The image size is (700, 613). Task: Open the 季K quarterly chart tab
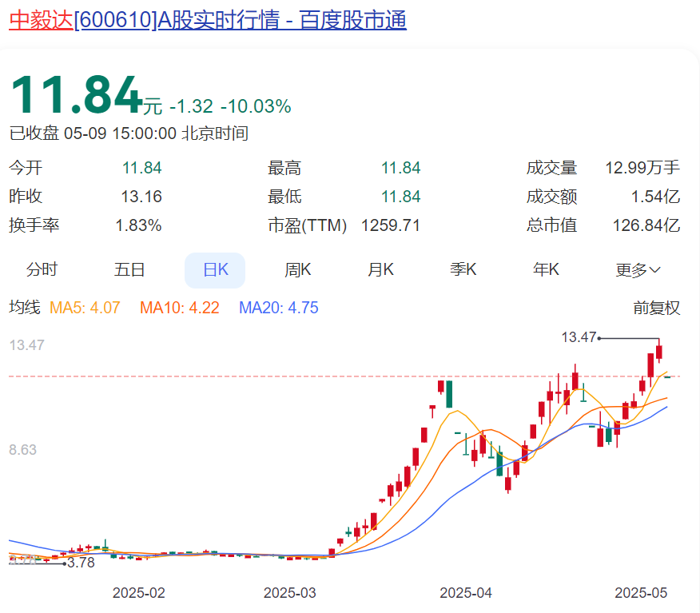click(x=463, y=270)
